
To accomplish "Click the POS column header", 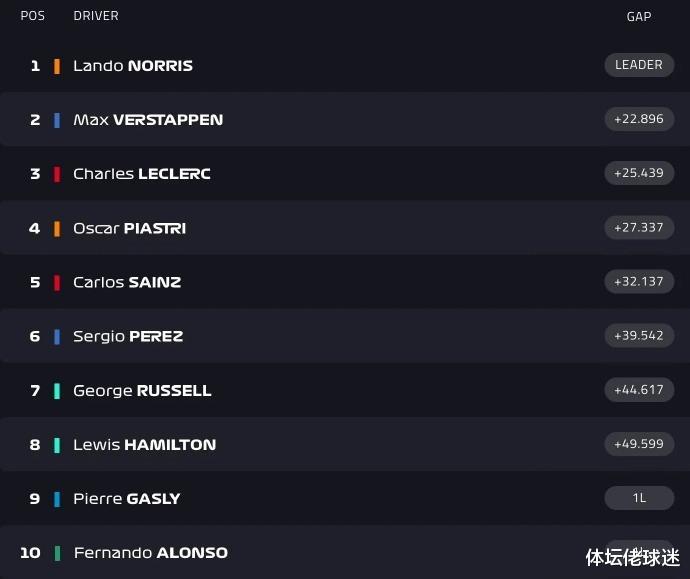I will tap(33, 16).
